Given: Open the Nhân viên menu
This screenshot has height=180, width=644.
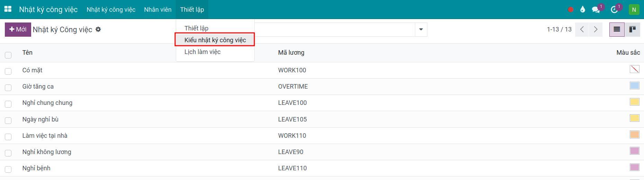Looking at the screenshot, I should pos(158,9).
